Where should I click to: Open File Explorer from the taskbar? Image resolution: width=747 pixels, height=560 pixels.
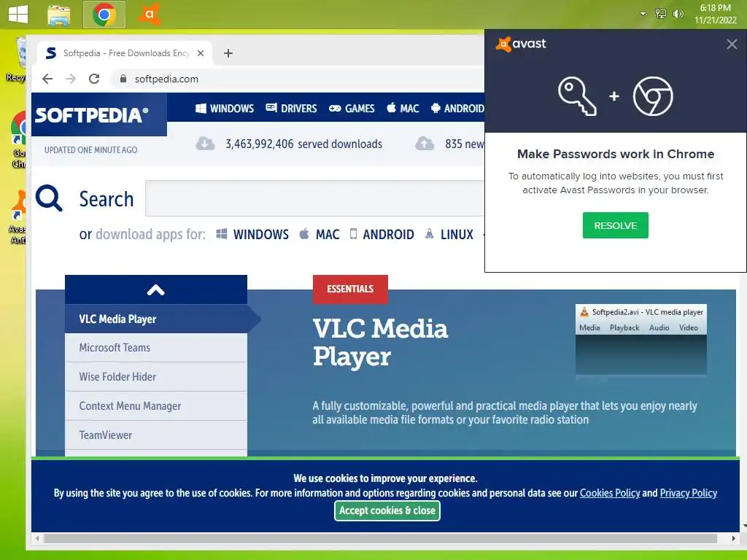click(x=59, y=15)
